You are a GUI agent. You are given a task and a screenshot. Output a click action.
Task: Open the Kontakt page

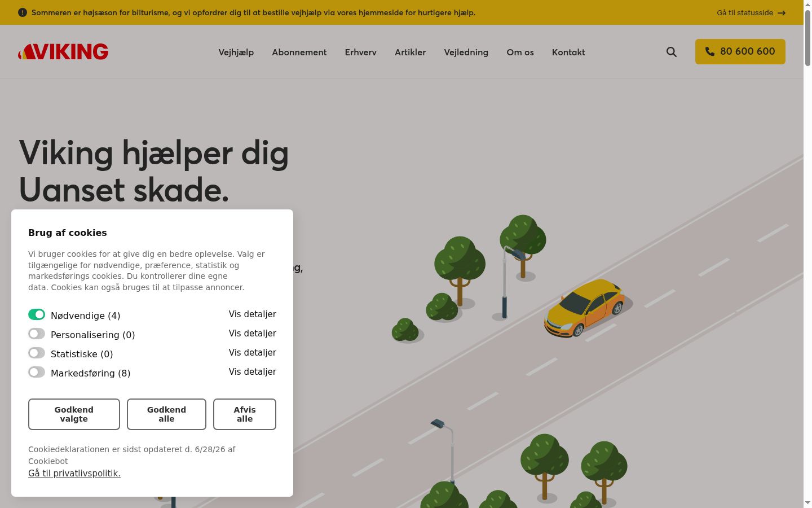point(568,52)
